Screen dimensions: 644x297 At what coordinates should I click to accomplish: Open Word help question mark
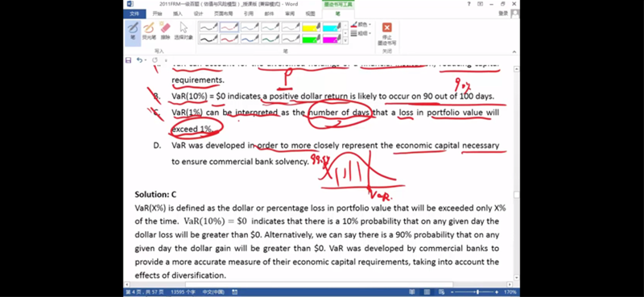tap(469, 4)
